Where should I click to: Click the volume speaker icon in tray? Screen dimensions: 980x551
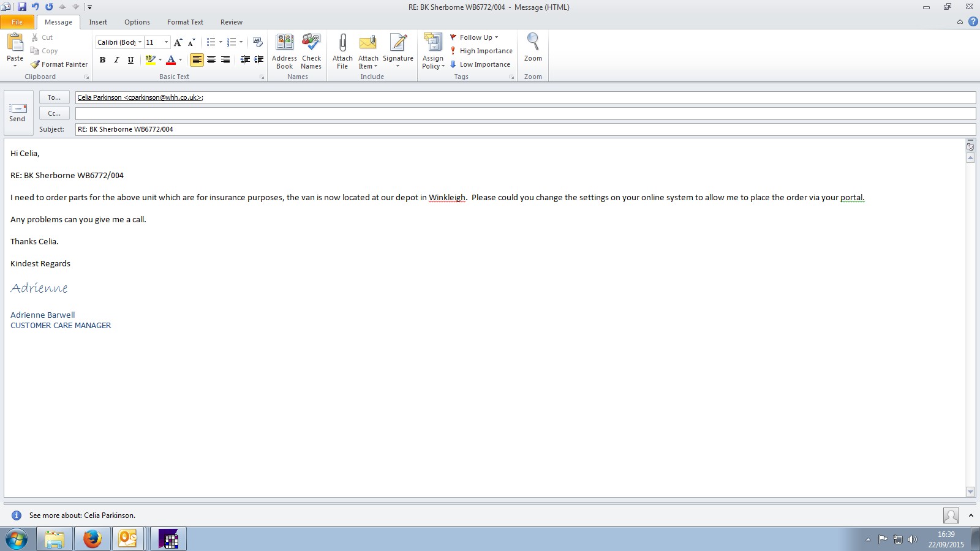[x=912, y=539]
